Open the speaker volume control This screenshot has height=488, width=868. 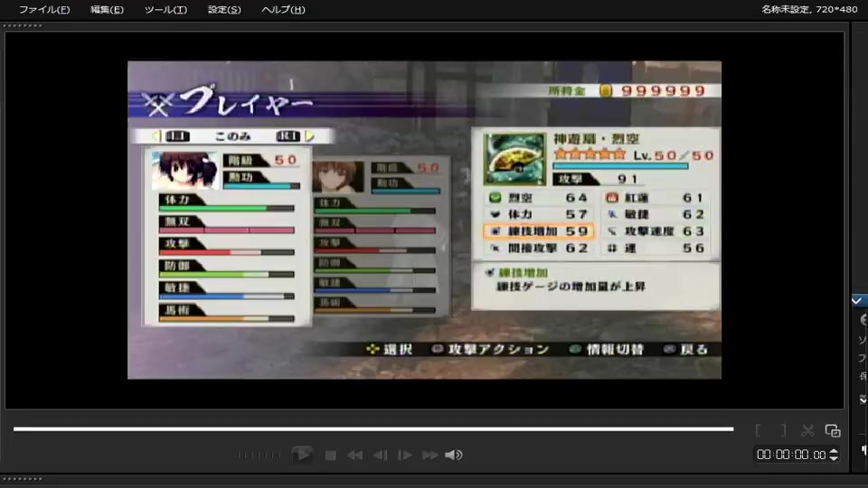tap(453, 455)
